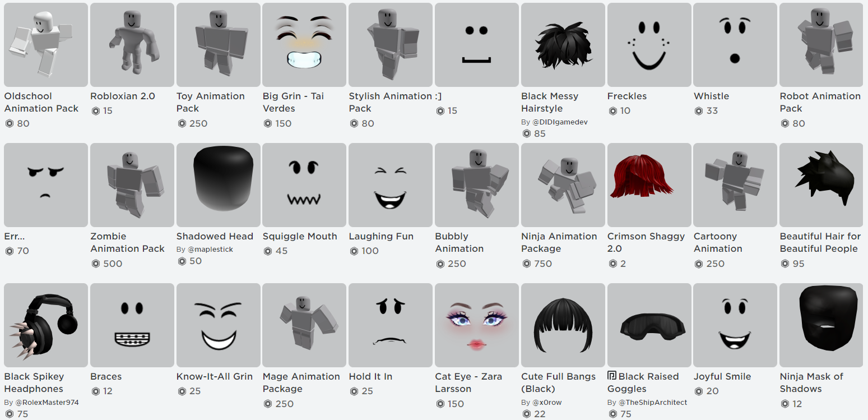Screen dimensions: 868x420
Task: Open the Zombie Animation Pack title link
Action: [128, 243]
